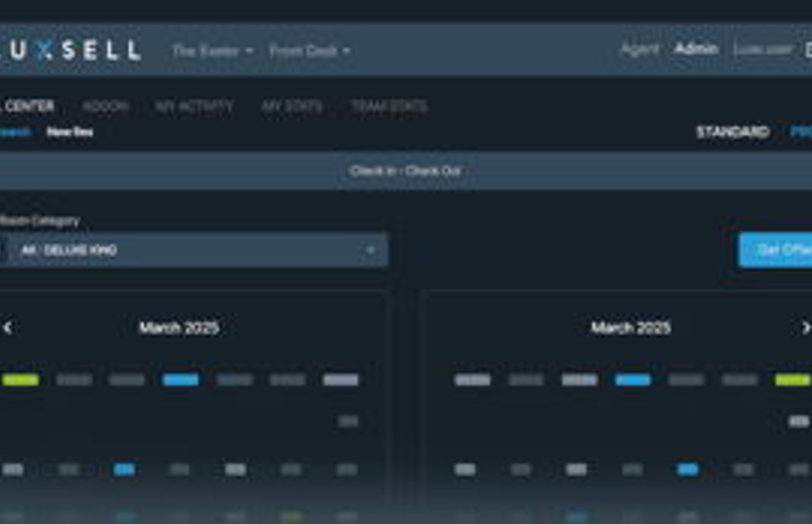The image size is (812, 524).
Task: Go to the previous month in the left calendar
Action: [x=8, y=328]
